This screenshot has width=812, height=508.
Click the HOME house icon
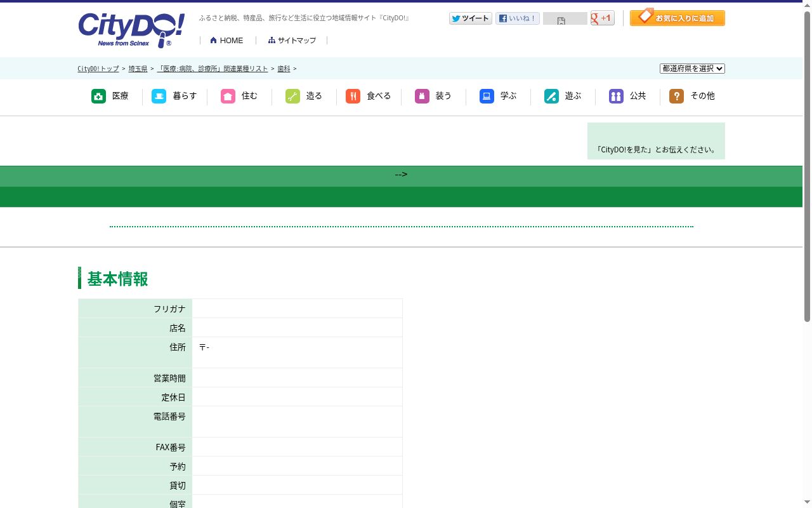click(x=214, y=40)
